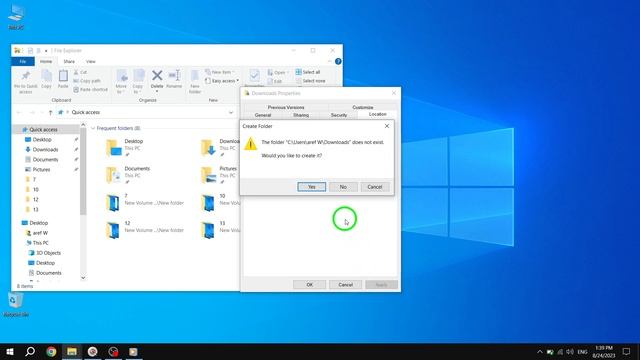Select Location tab in Downloads Properties
The image size is (640, 360).
(377, 115)
